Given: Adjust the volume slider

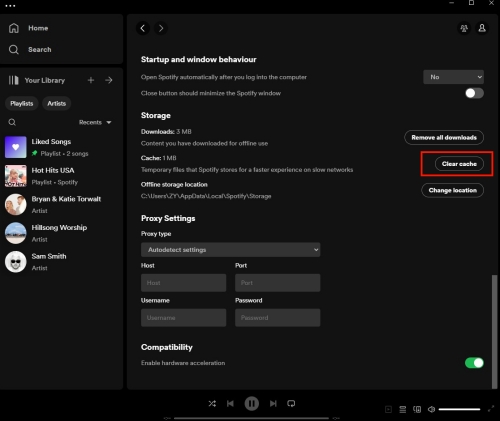Looking at the screenshot, I should (x=459, y=409).
